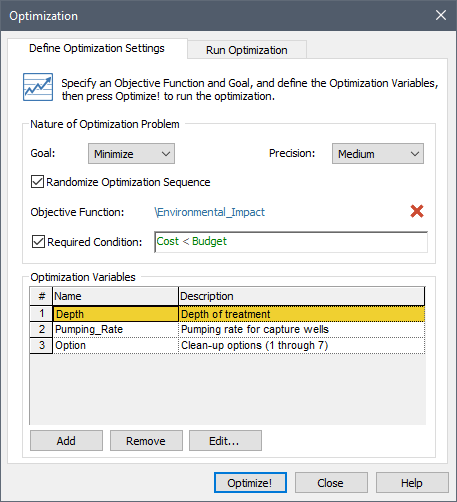Click the Optimize! button
Viewport: 457px width, 502px height.
(250, 482)
